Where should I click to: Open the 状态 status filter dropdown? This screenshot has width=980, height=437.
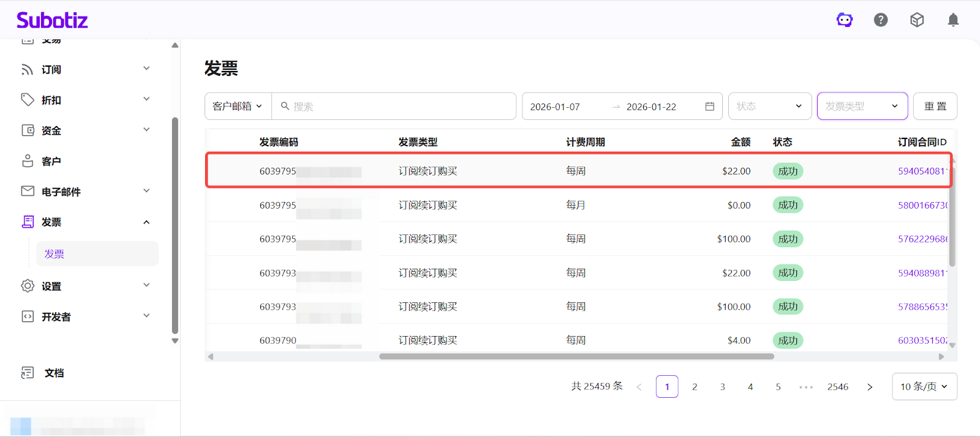769,106
